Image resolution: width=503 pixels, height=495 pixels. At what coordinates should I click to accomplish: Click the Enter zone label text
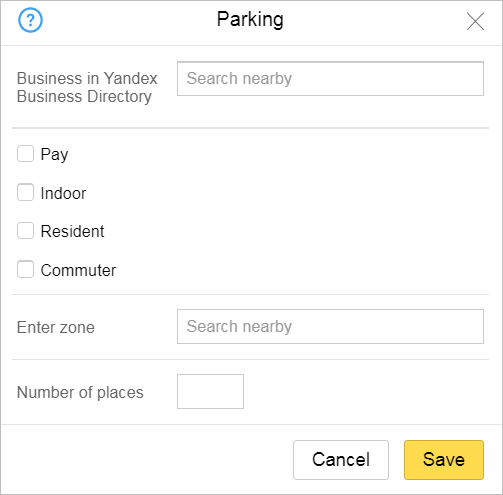[x=56, y=327]
